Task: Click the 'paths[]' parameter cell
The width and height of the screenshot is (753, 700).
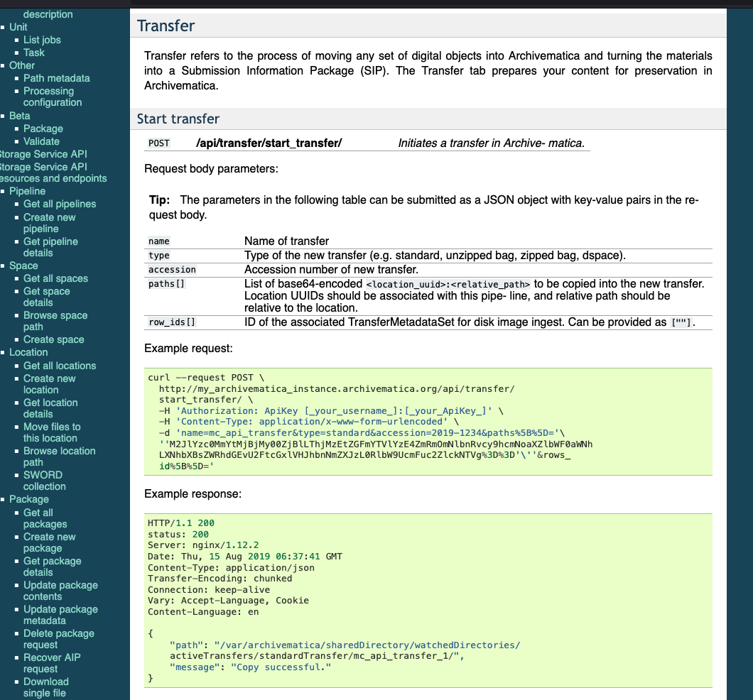Action: (x=166, y=283)
